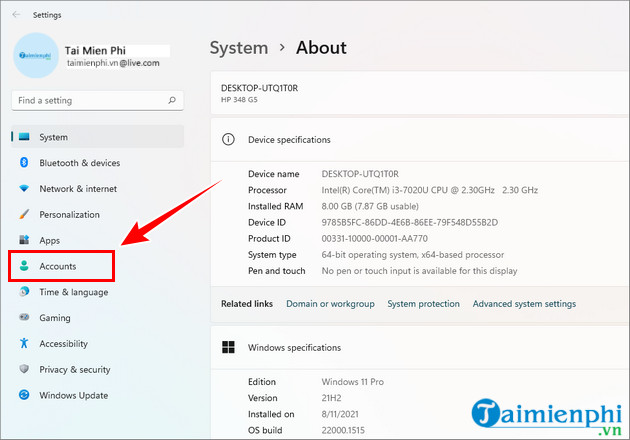630x440 pixels.
Task: Open Gaming settings in sidebar
Action: [x=55, y=318]
